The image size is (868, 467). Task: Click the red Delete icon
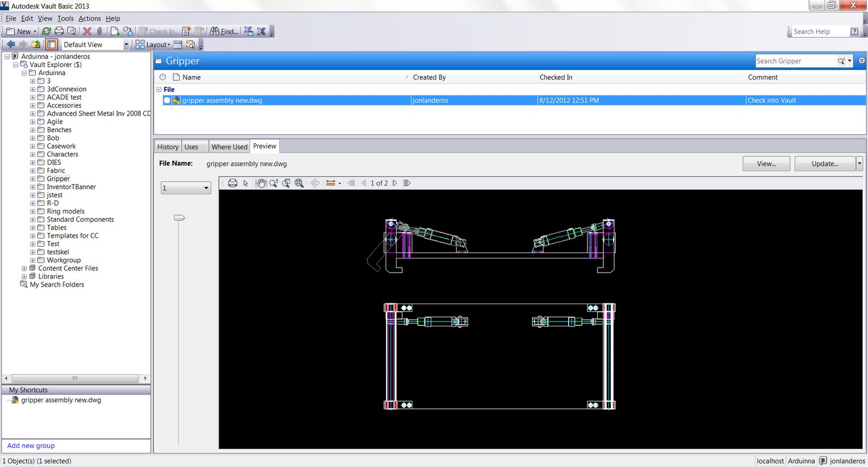pyautogui.click(x=87, y=31)
